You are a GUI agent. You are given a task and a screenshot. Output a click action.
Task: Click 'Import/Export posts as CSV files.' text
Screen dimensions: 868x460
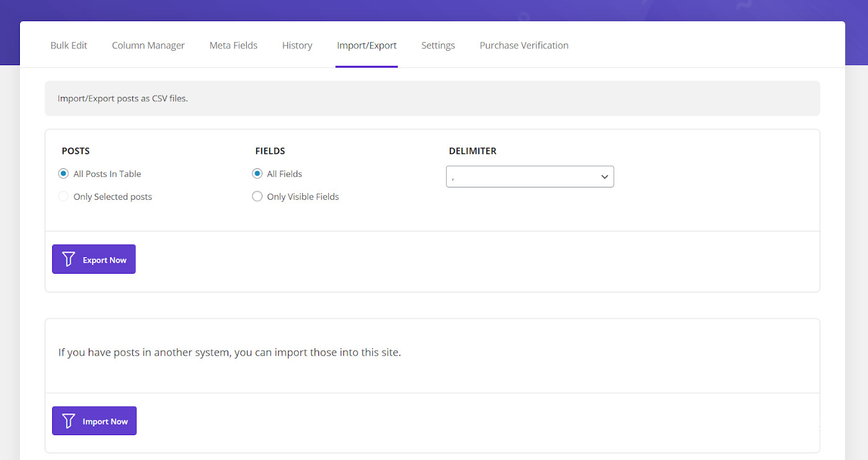pos(123,98)
